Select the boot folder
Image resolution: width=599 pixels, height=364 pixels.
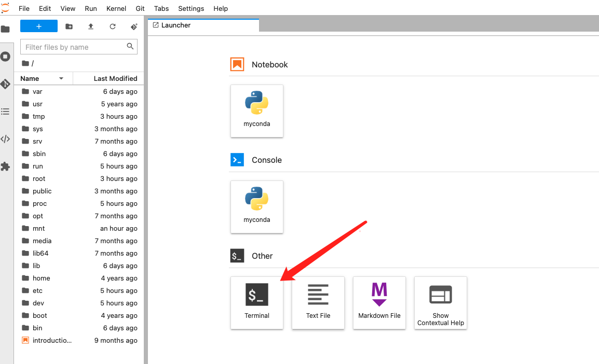[x=79, y=316]
